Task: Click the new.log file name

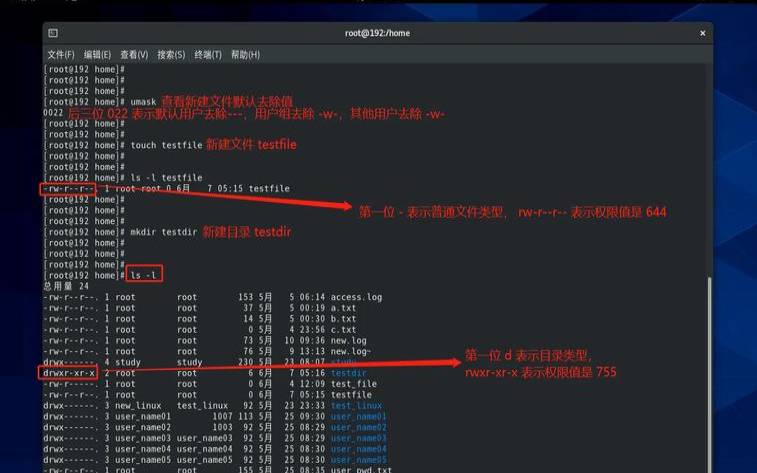Action: coord(349,341)
